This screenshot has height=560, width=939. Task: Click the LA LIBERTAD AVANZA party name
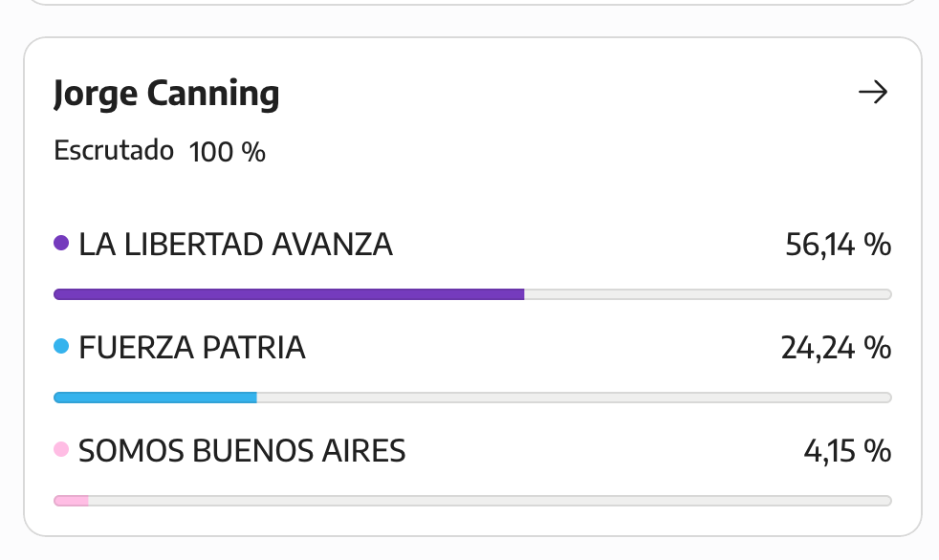tap(235, 245)
